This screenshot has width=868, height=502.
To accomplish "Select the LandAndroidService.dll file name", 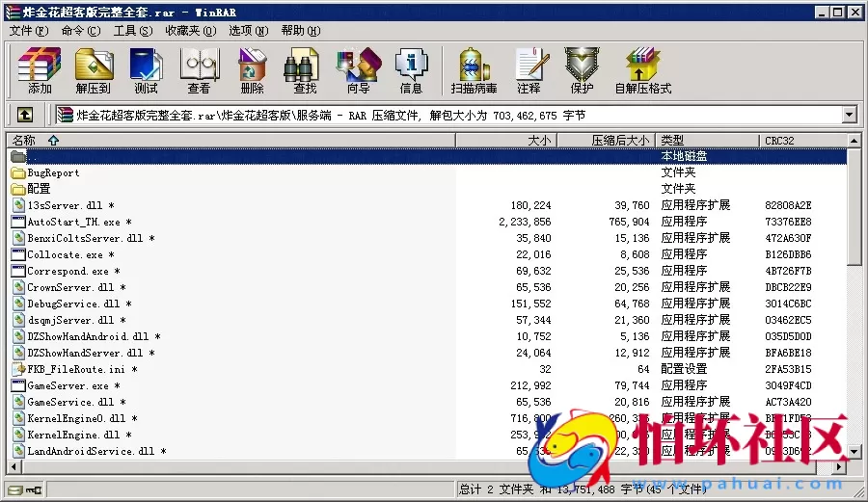I will (x=92, y=451).
